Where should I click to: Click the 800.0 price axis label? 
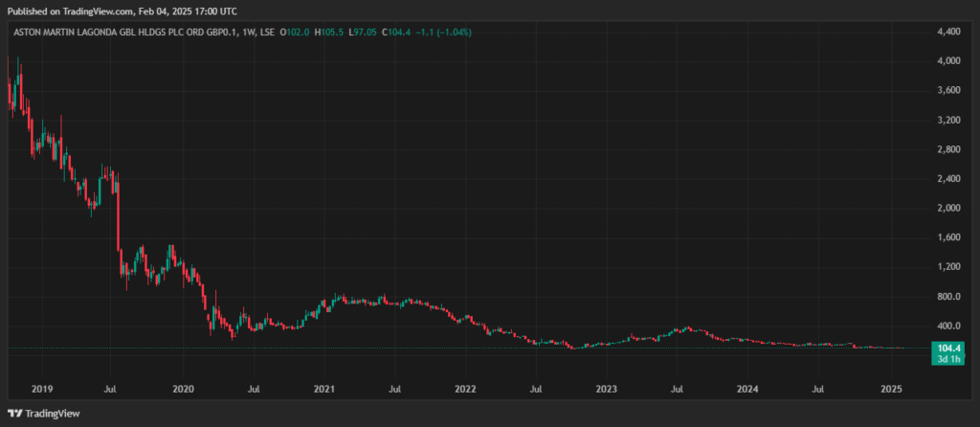pos(948,297)
